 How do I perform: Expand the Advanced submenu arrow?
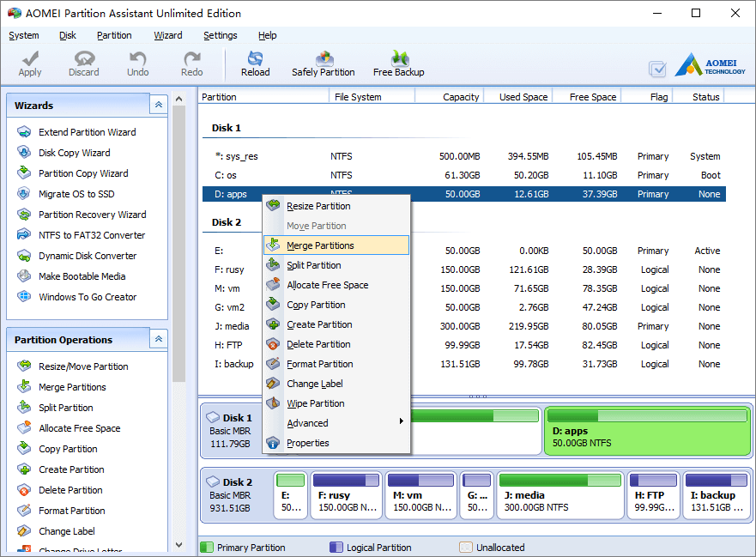[401, 421]
